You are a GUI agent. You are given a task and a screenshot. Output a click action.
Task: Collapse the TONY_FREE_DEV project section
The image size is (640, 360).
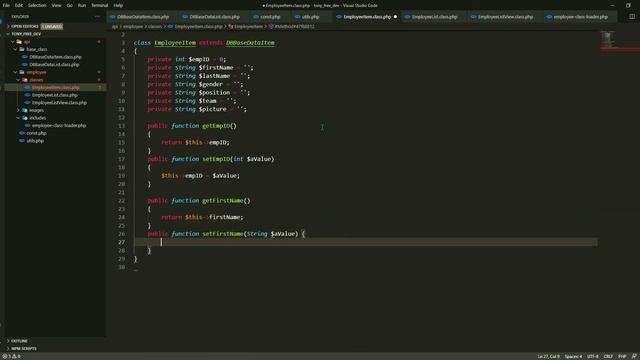26,34
